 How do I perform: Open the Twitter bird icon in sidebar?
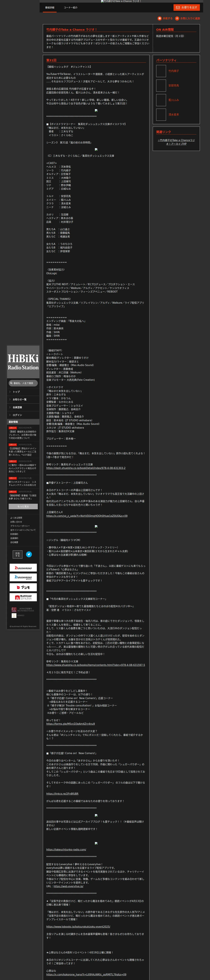coord(29,554)
